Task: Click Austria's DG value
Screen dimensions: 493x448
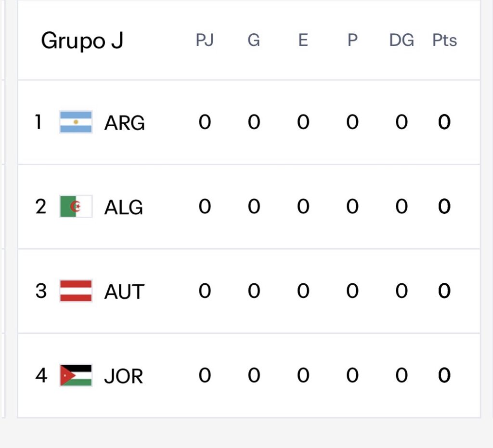Action: coord(402,291)
